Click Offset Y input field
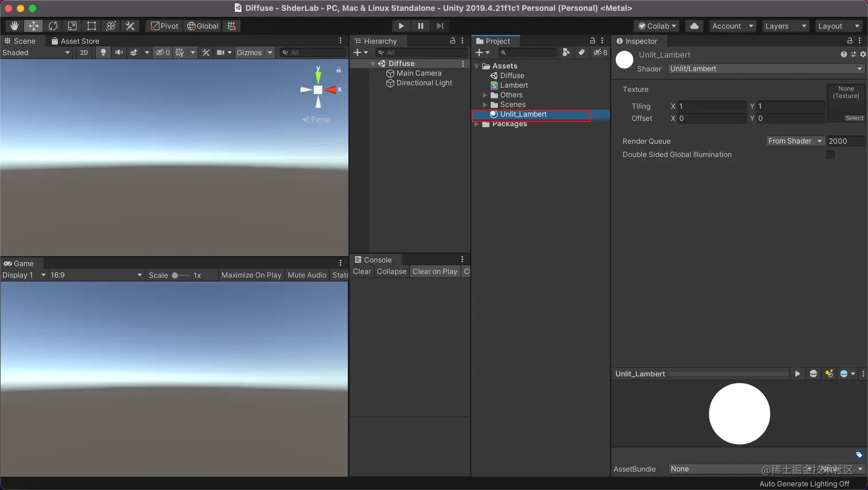868x490 pixels. [x=791, y=118]
